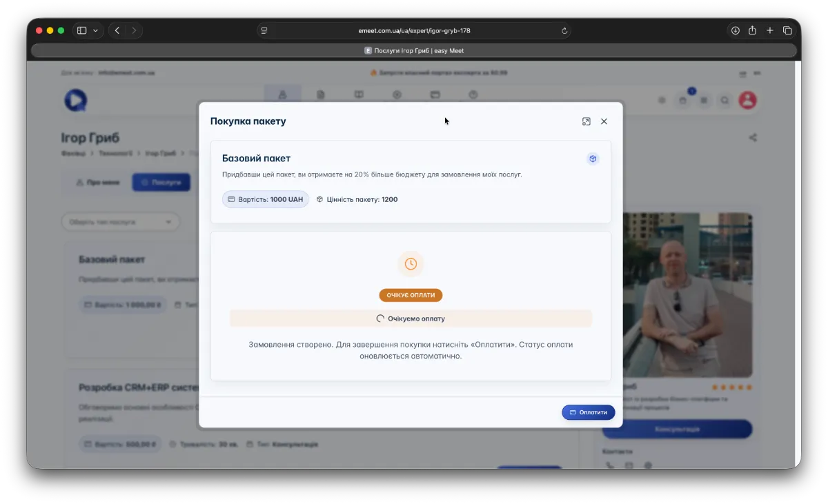Screen dimensions: 828x504
Task: Show the Safari tab overview
Action: point(787,30)
